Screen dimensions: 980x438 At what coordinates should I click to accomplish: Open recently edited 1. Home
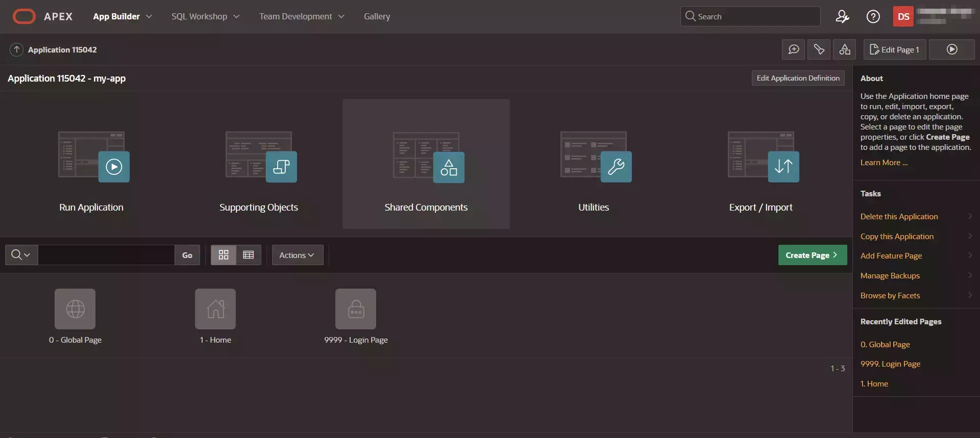(874, 384)
